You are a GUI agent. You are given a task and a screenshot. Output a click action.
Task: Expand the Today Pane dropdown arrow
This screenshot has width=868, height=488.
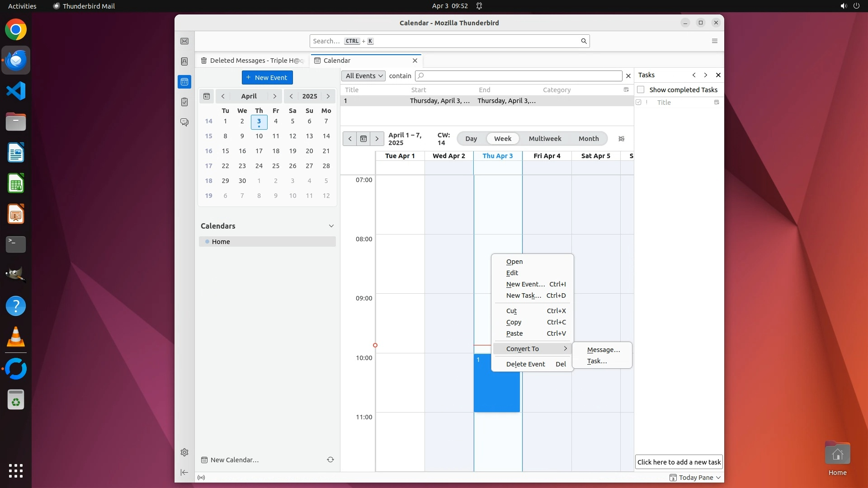coord(718,478)
